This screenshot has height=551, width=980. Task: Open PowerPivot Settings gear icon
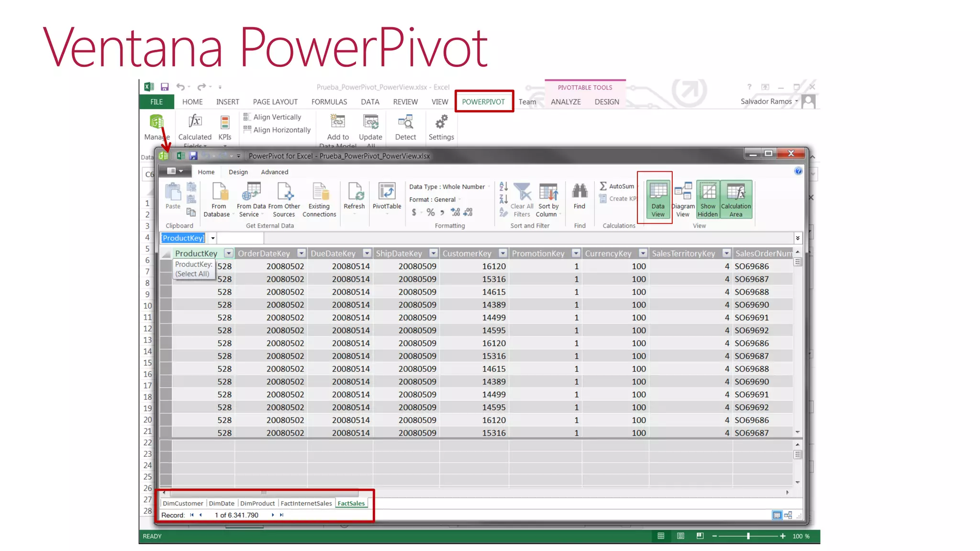(441, 122)
